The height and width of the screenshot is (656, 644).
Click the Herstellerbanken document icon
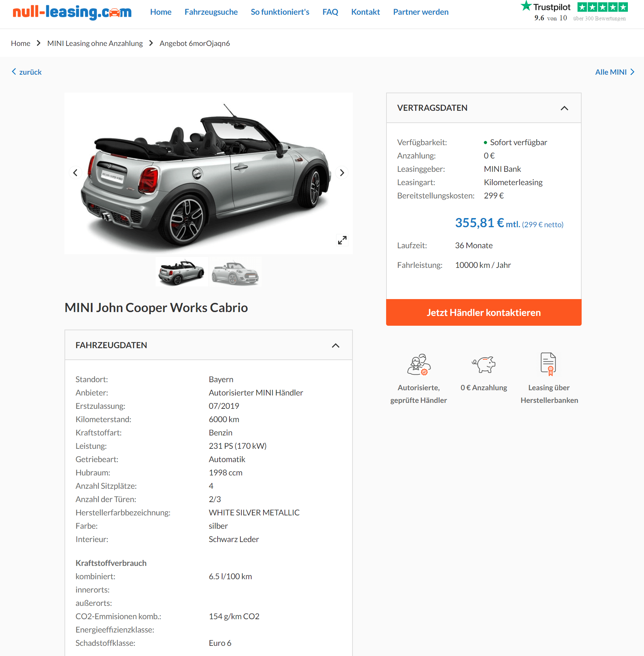(x=549, y=364)
